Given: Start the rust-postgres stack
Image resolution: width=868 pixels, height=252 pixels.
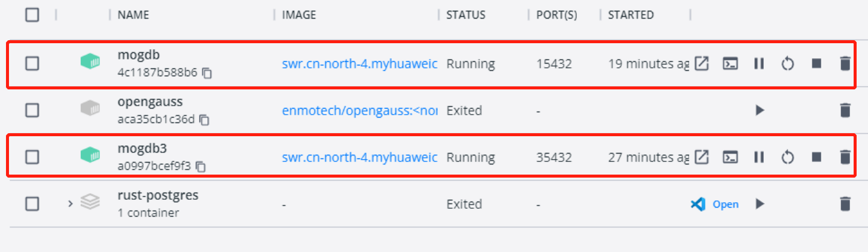Looking at the screenshot, I should point(760,204).
